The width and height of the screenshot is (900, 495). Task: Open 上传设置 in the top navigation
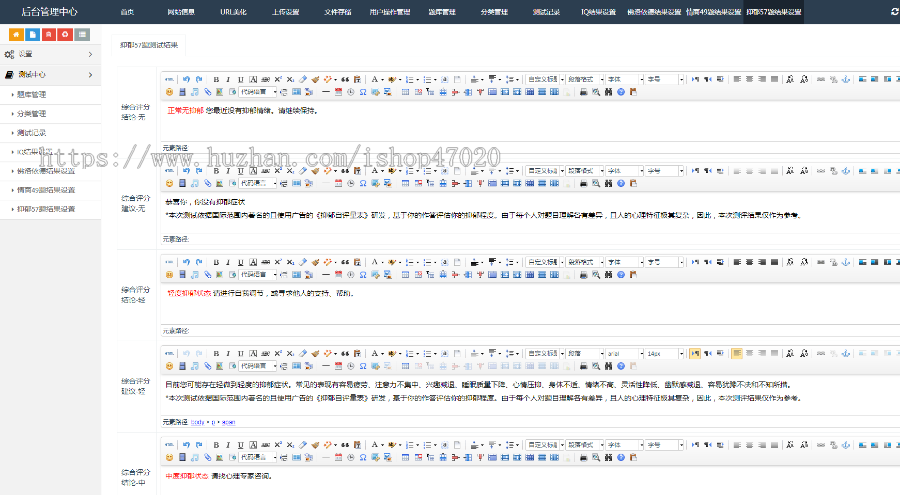click(x=285, y=11)
